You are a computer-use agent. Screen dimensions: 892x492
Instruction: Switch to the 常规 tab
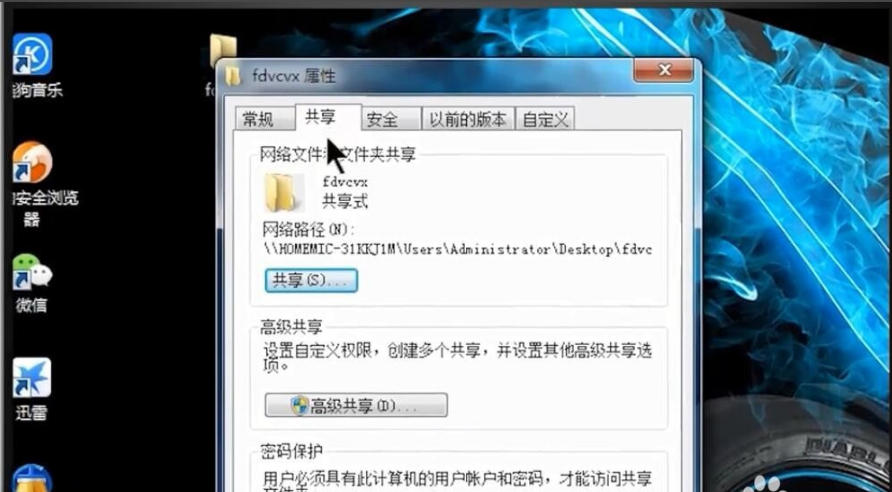click(x=258, y=119)
